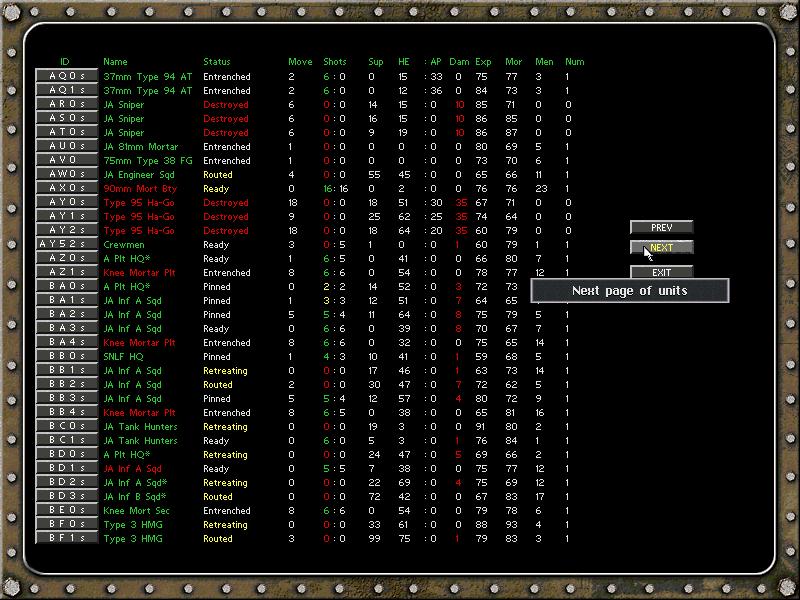800x600 pixels.
Task: Click the name 'JA 81mm Mortar'
Action: [141, 146]
